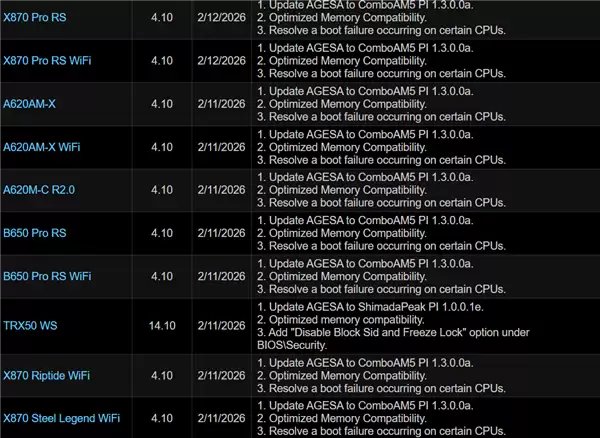
Task: Click the 2/12/2026 date for X870 Pro RS WiFi
Action: tap(220, 60)
